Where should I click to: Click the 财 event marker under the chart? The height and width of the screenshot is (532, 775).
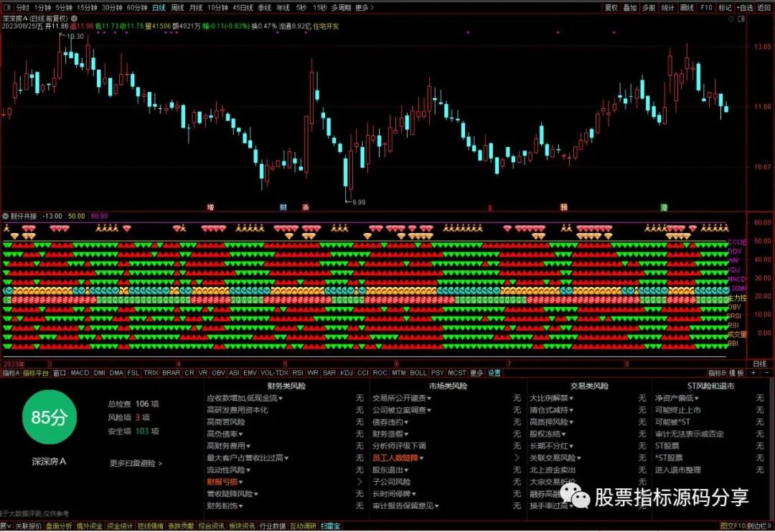click(x=283, y=207)
